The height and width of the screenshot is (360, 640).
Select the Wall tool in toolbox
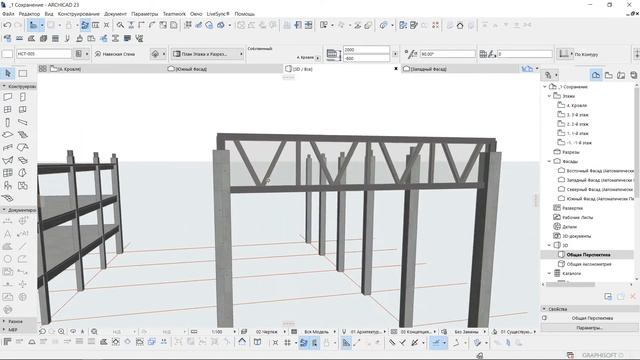(8, 97)
